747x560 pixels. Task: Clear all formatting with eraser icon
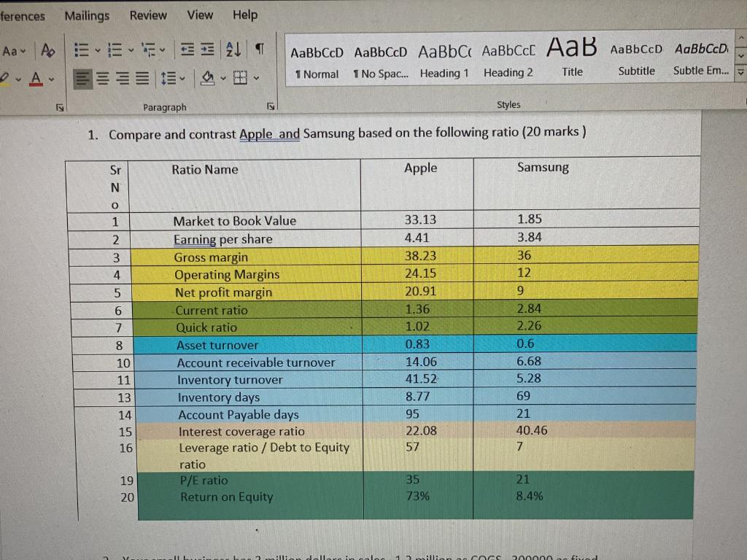tap(47, 50)
